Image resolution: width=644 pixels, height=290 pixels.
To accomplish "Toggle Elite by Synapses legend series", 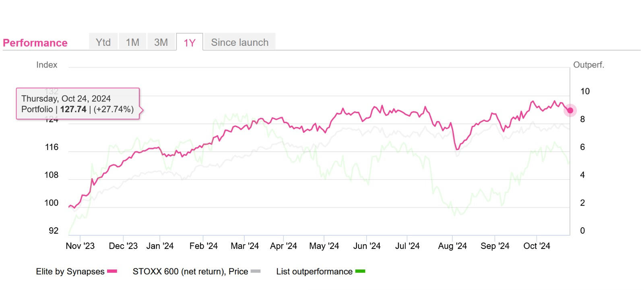I will (x=70, y=271).
